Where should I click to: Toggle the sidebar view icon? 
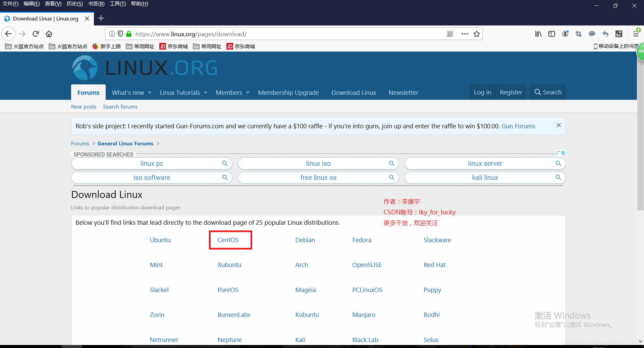(552, 34)
